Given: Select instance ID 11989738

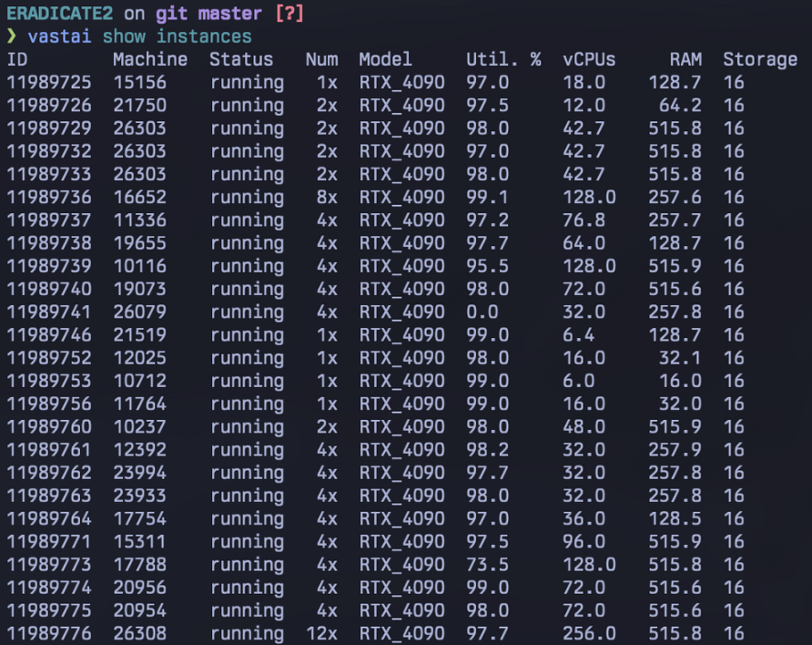Looking at the screenshot, I should coord(49,243).
